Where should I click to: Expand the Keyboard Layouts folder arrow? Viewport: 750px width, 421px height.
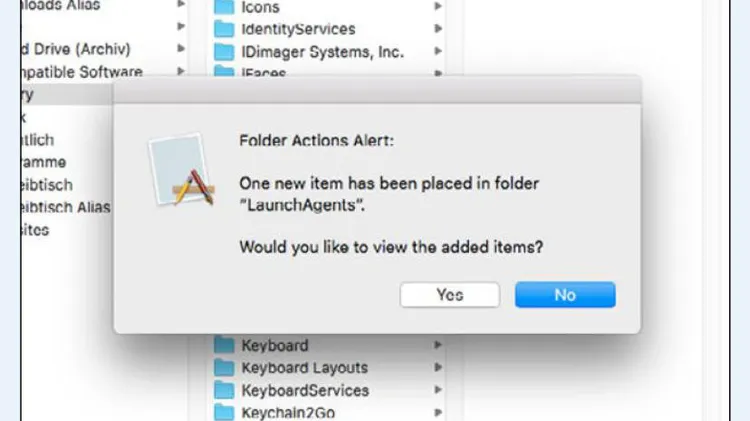point(437,367)
